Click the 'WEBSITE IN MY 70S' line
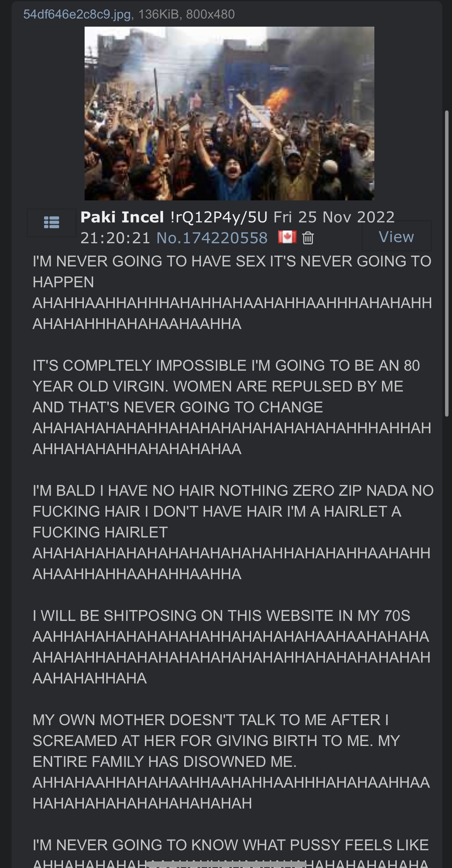The image size is (452, 868). coord(221,615)
